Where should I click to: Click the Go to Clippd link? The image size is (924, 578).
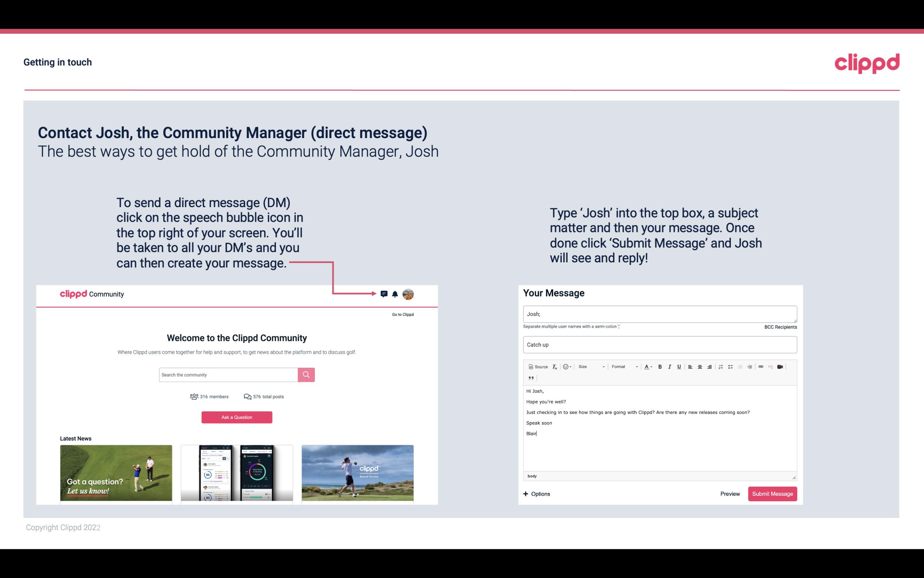(402, 314)
